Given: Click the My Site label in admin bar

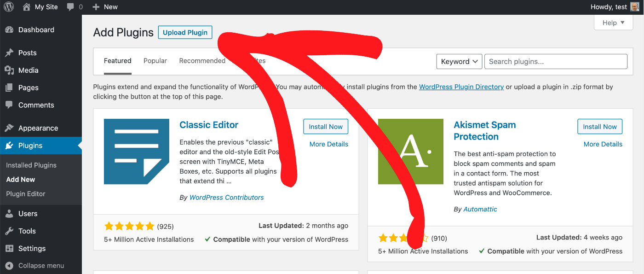Looking at the screenshot, I should click(x=46, y=7).
